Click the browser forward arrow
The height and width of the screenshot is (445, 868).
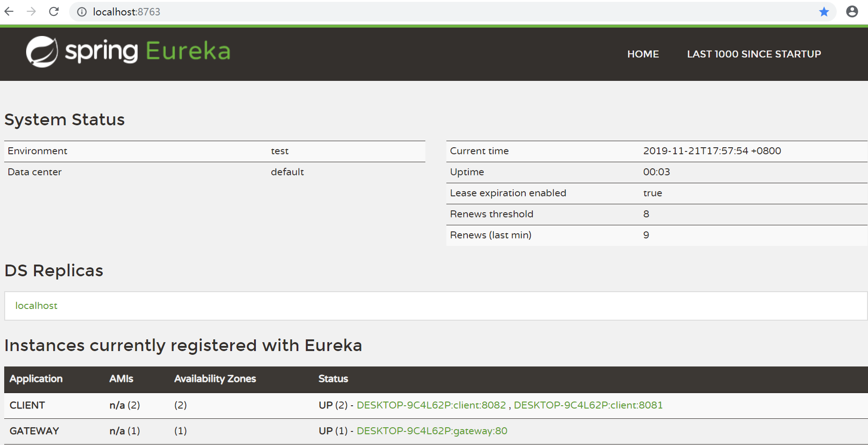31,12
